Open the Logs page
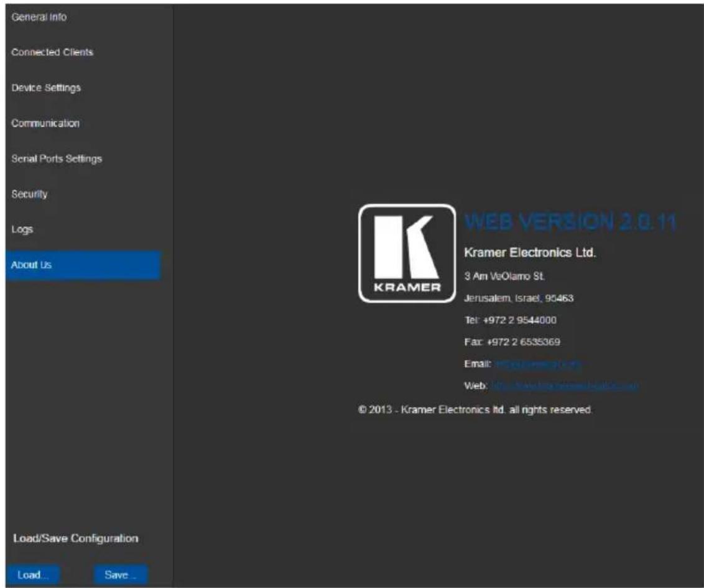Screen dimensions: 704x588 click(x=22, y=229)
